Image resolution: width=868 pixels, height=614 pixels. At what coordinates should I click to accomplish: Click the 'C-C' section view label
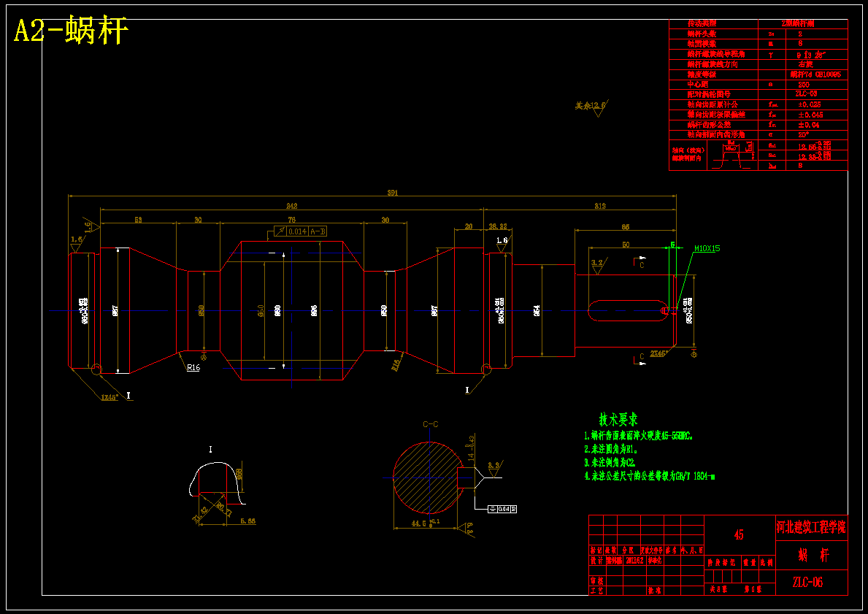[431, 425]
